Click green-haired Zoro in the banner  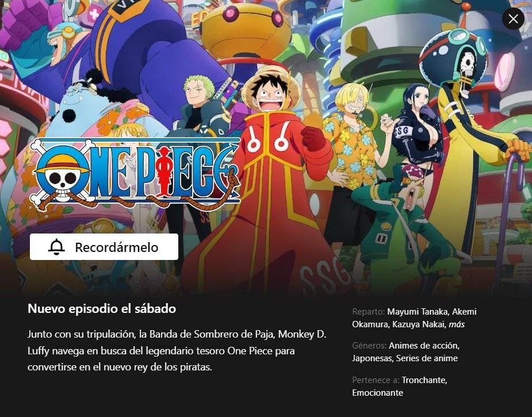click(198, 112)
